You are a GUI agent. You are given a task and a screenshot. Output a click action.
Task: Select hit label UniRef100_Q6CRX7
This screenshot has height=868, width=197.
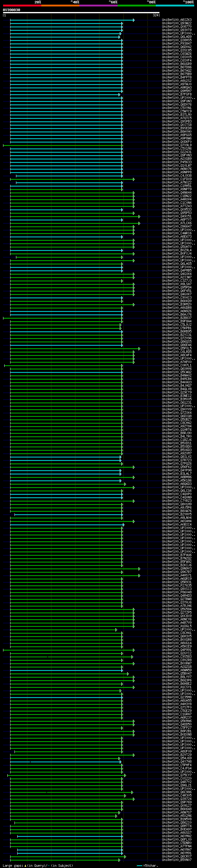point(177,857)
